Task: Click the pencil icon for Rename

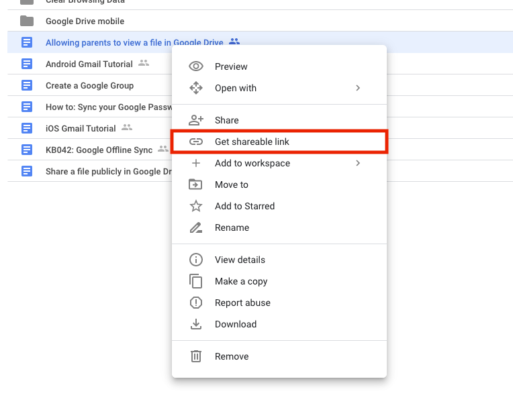Action: click(195, 227)
